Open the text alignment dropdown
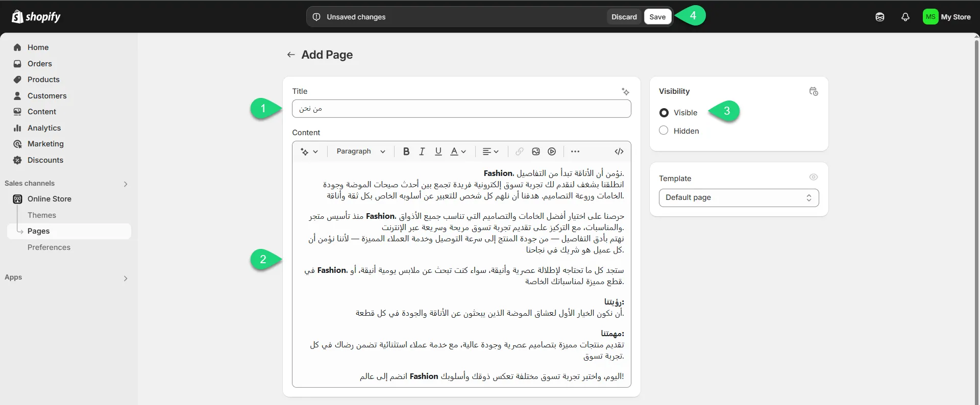The height and width of the screenshot is (405, 980). pos(491,151)
